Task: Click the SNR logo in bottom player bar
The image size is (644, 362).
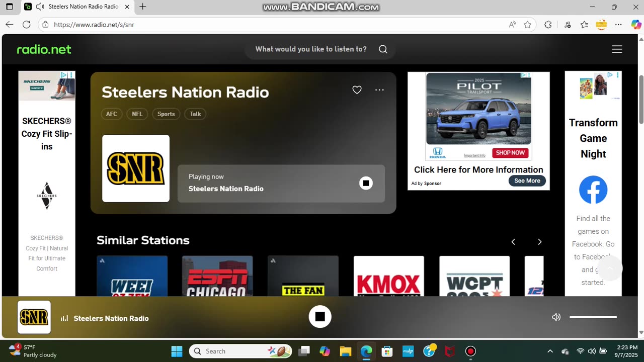Action: (34, 317)
